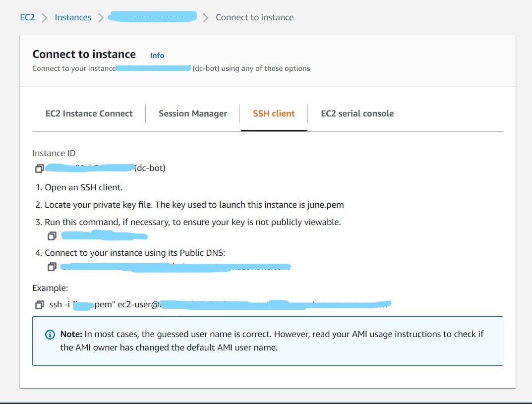Copy the chmod key permissions command
This screenshot has height=404, width=532.
pos(52,236)
